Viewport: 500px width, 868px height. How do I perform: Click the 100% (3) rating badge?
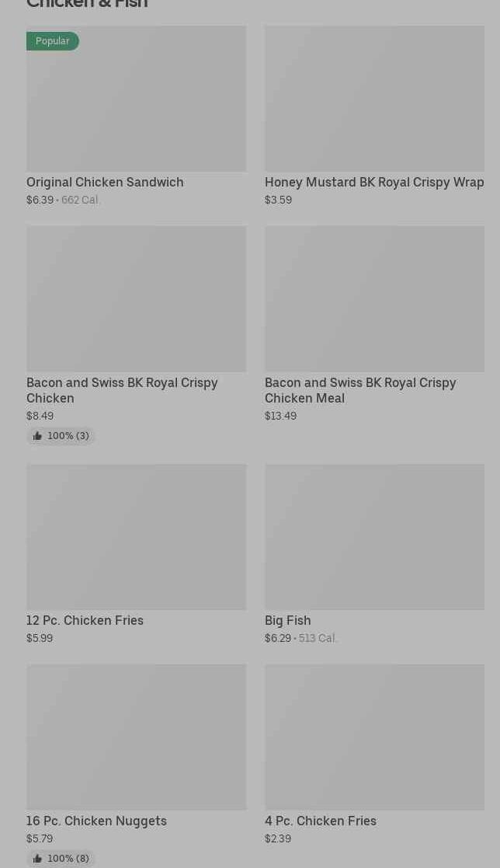(68, 436)
